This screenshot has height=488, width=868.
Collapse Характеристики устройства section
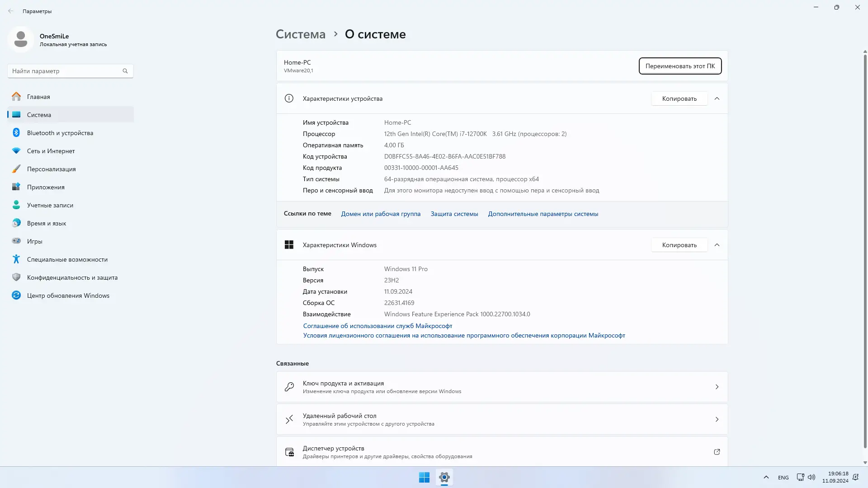point(717,99)
